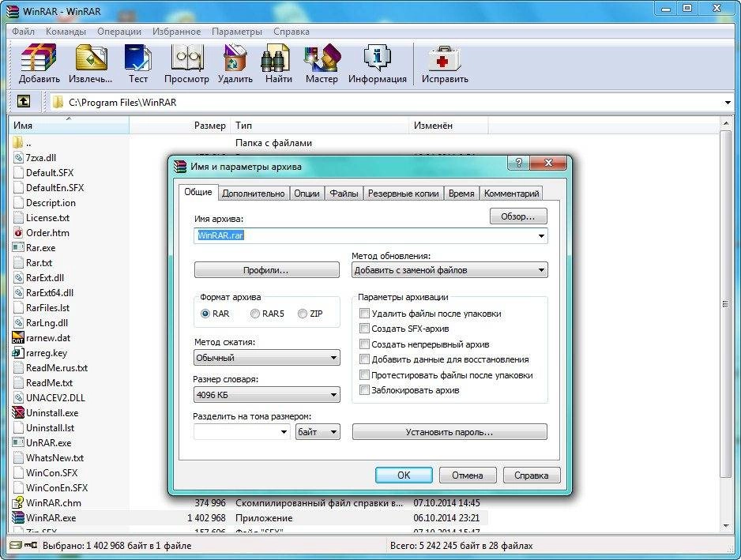The image size is (741, 560).
Task: Open the Просмотр viewer icon
Action: click(x=187, y=58)
